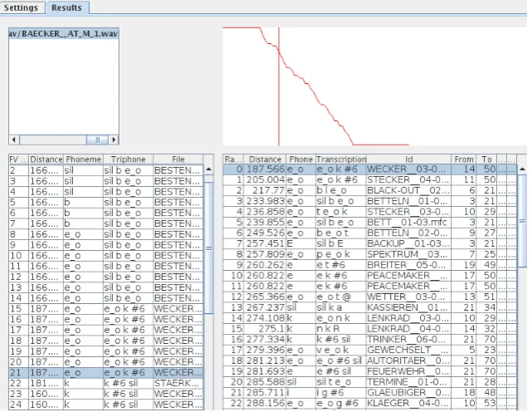Select the TRINKER result row
This screenshot has height=412, width=532.
tap(370, 339)
